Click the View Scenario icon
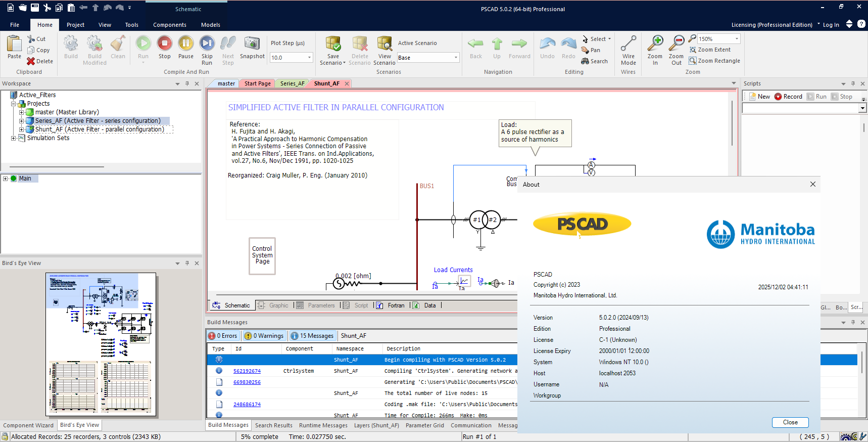 point(384,43)
